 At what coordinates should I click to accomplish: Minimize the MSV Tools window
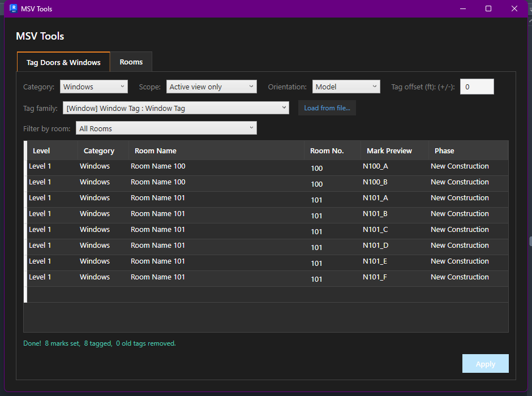[463, 8]
